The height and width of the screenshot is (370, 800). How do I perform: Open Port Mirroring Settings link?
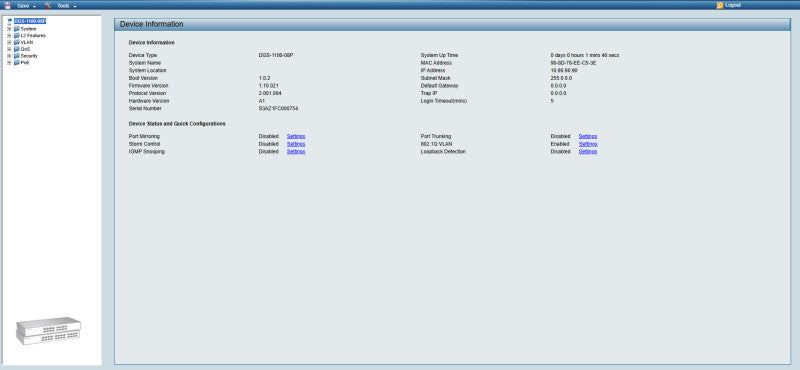[x=296, y=136]
